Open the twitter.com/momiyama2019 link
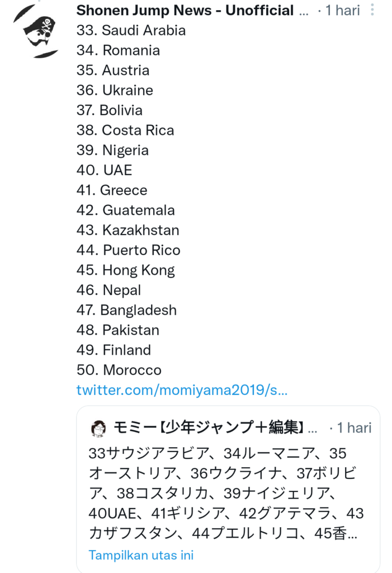 pyautogui.click(x=182, y=390)
